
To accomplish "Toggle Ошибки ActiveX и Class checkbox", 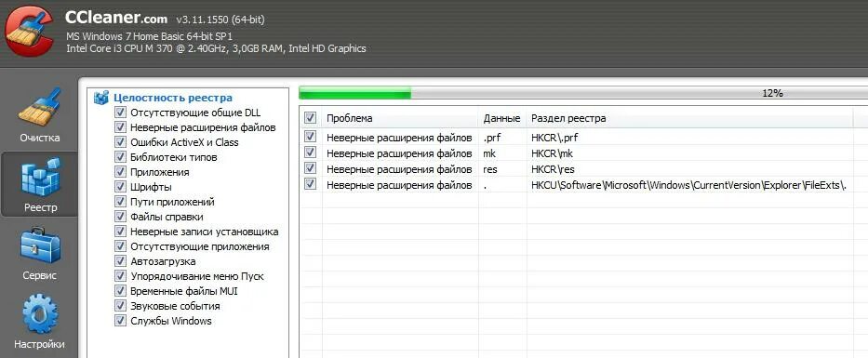I will (120, 142).
